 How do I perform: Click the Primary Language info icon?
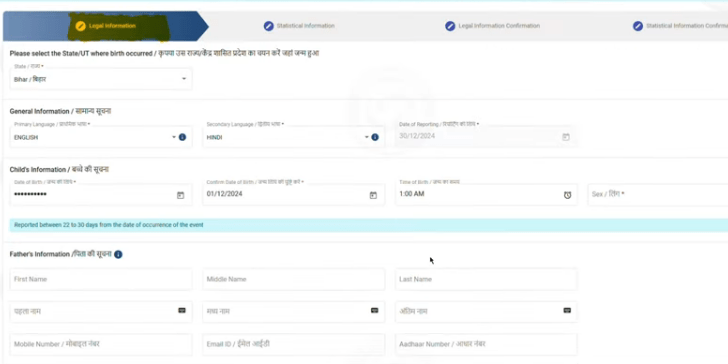coord(182,137)
